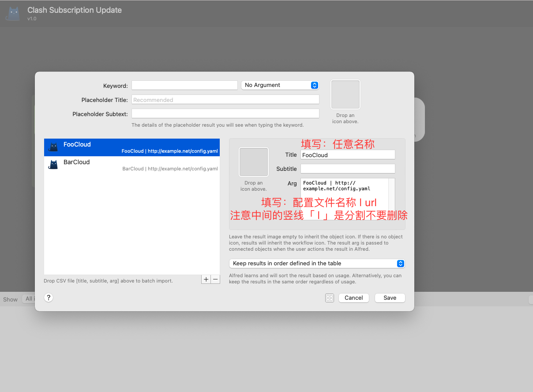Open the No Argument dropdown
The height and width of the screenshot is (392, 533).
[280, 85]
